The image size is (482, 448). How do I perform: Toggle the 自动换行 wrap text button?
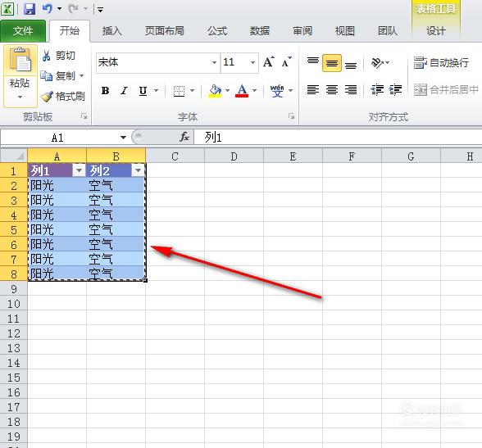[x=441, y=62]
